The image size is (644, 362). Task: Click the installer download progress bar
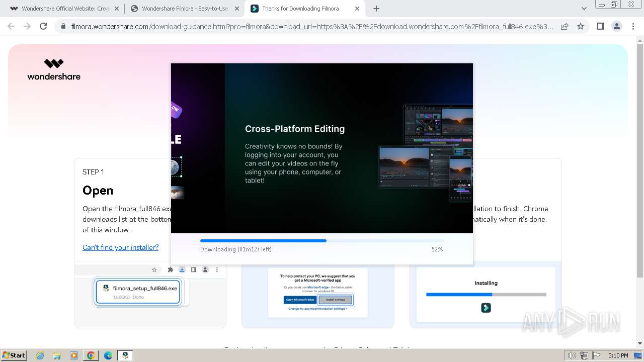click(321, 241)
